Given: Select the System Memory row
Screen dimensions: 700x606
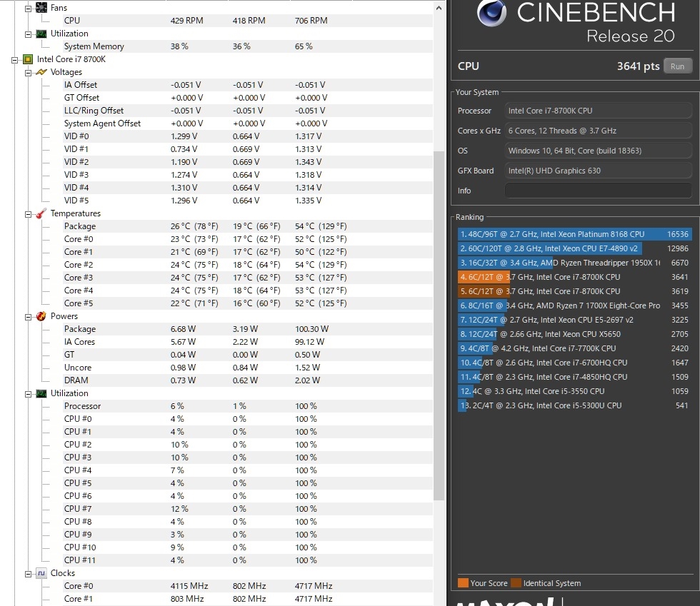Looking at the screenshot, I should click(x=249, y=46).
